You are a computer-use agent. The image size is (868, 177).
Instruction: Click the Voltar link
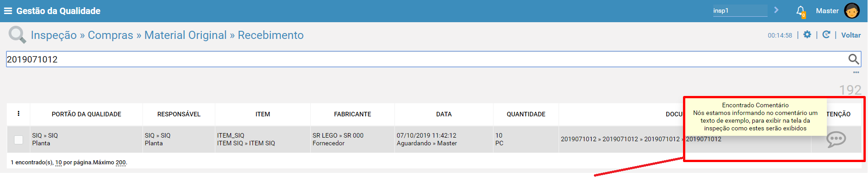pyautogui.click(x=851, y=35)
